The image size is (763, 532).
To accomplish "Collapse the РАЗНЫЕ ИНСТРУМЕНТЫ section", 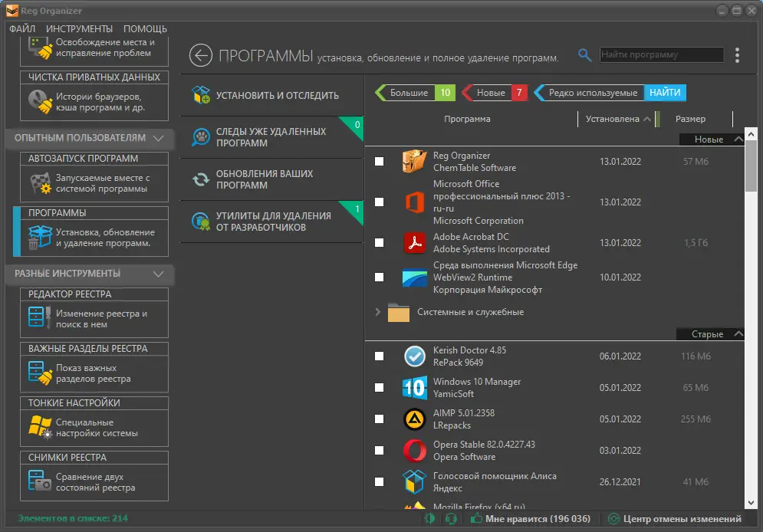I will point(89,274).
